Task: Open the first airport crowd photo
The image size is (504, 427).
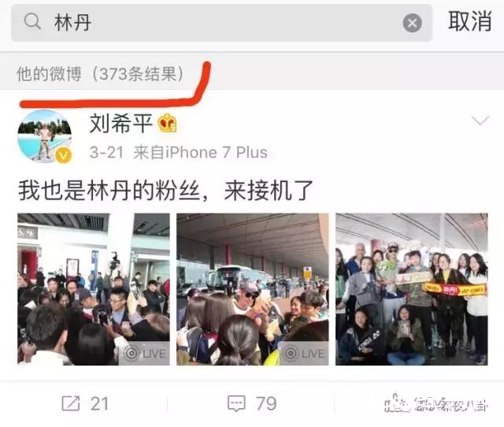Action: [x=94, y=289]
